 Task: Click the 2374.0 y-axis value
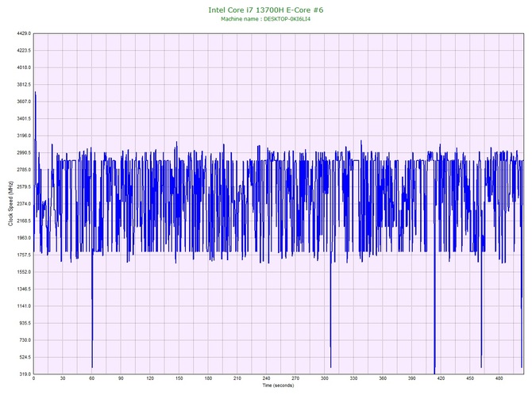[x=23, y=204]
